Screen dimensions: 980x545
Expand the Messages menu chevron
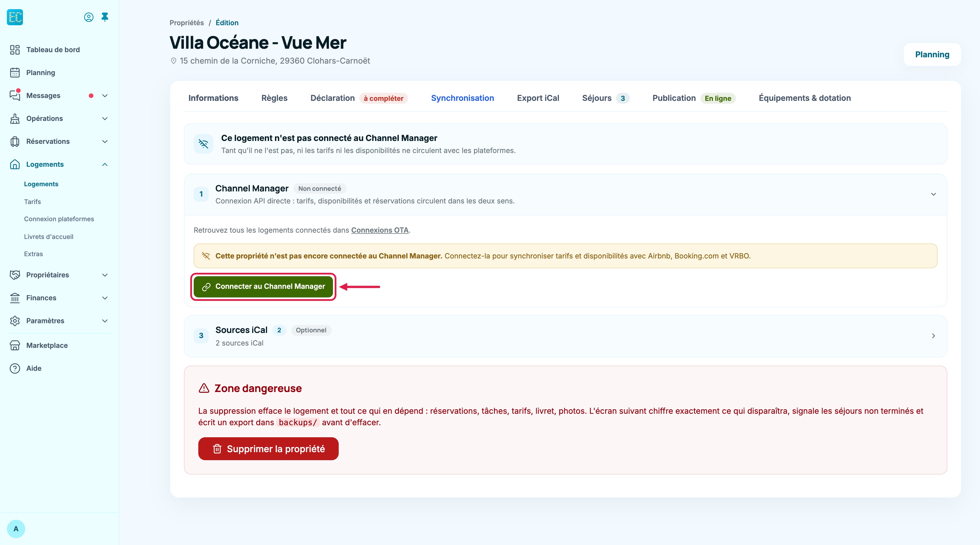coord(105,95)
